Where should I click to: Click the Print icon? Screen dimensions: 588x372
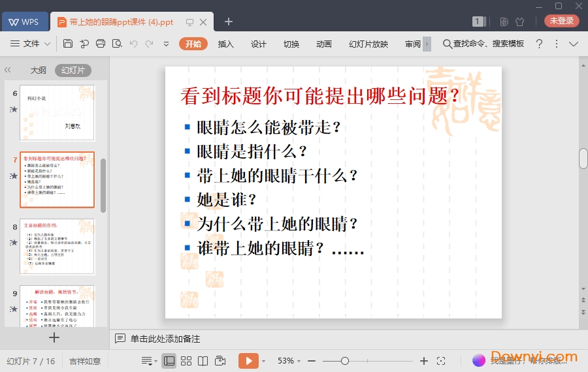[101, 44]
